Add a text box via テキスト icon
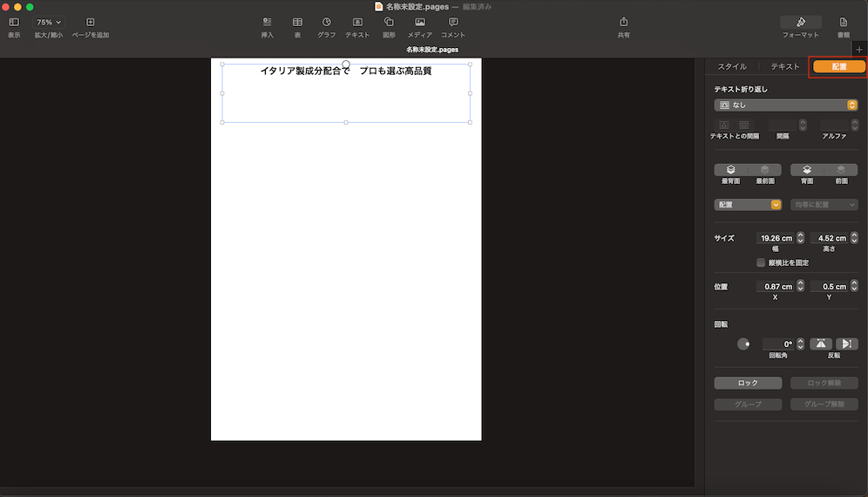 click(x=357, y=22)
